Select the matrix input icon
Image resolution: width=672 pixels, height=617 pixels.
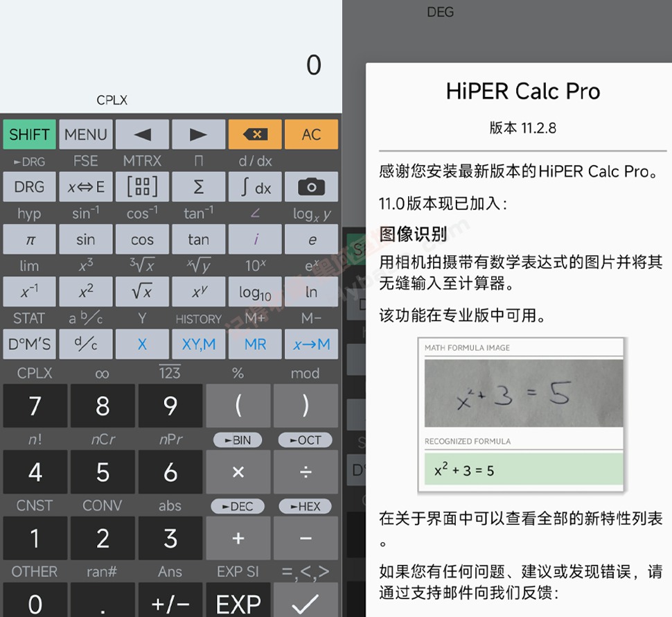(142, 186)
